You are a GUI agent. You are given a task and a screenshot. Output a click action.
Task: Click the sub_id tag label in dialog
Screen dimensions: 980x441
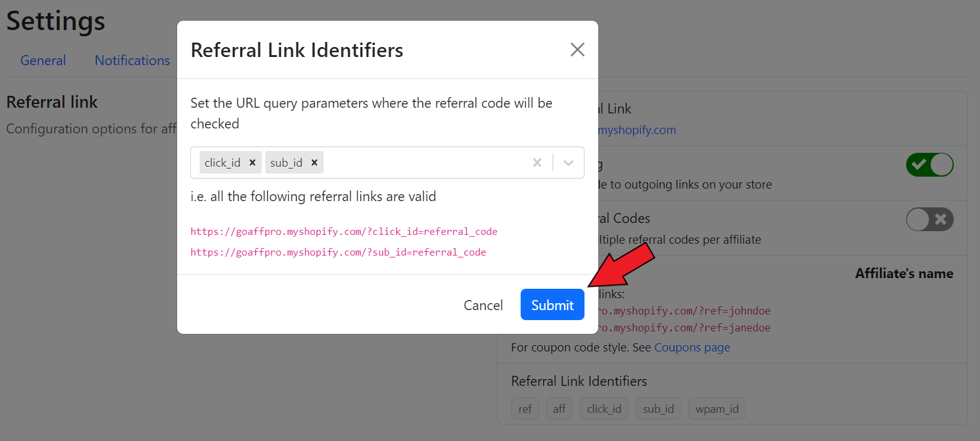point(286,163)
